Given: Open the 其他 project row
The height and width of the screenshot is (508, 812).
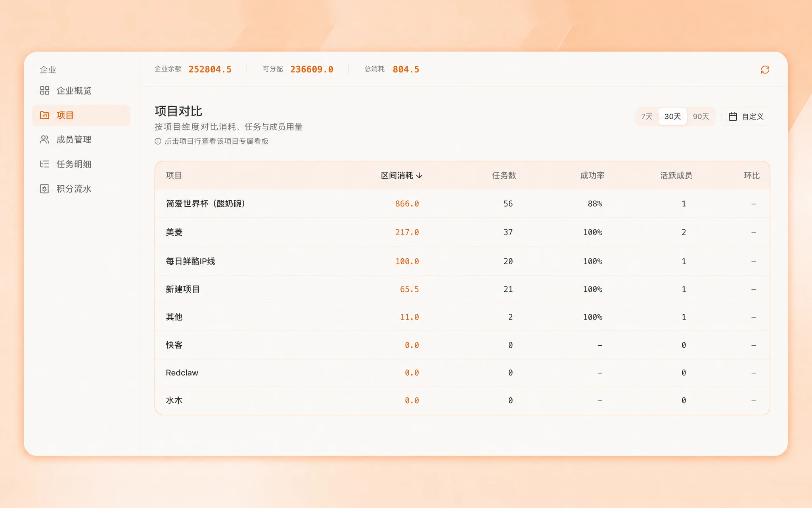Looking at the screenshot, I should coord(462,317).
